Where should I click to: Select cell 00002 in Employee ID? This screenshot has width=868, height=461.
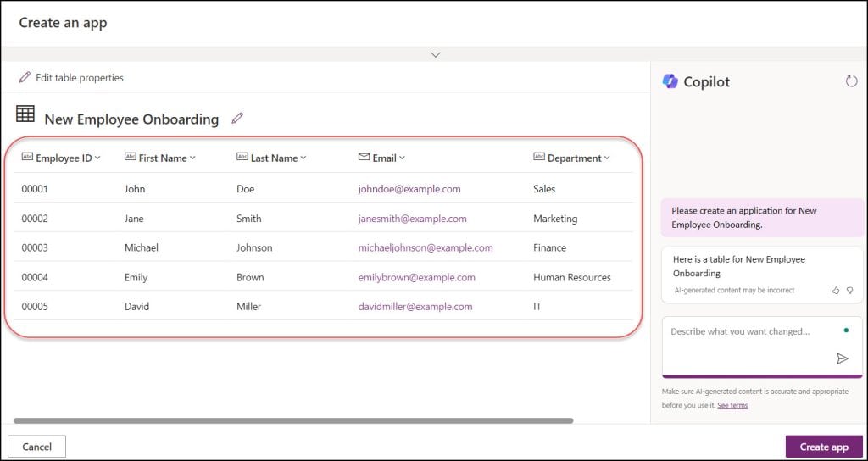pos(34,218)
